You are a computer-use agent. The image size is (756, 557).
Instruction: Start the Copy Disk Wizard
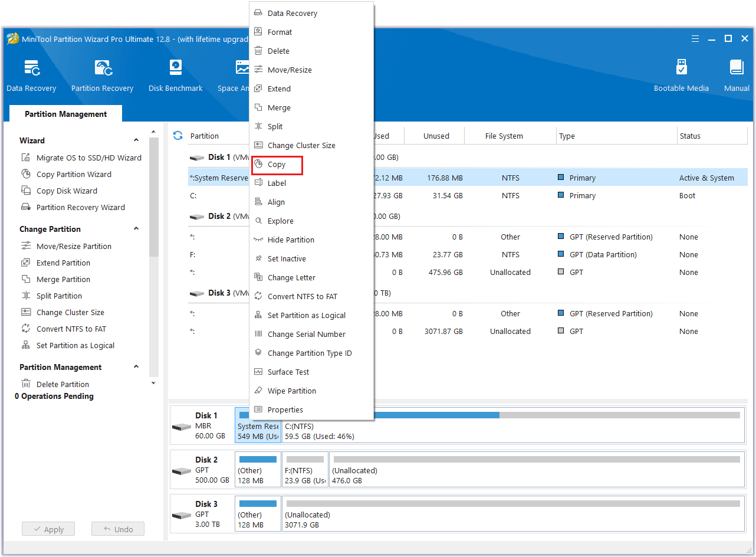[x=59, y=191]
